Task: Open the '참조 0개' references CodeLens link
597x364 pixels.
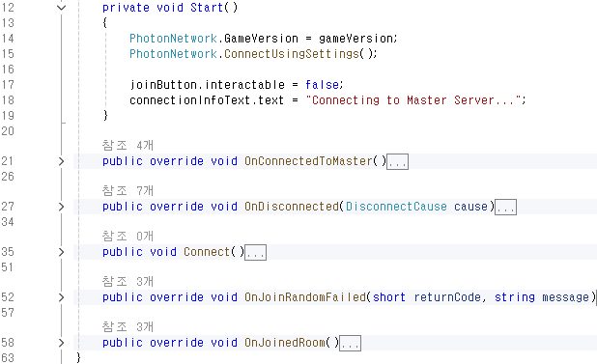Action: [x=128, y=236]
